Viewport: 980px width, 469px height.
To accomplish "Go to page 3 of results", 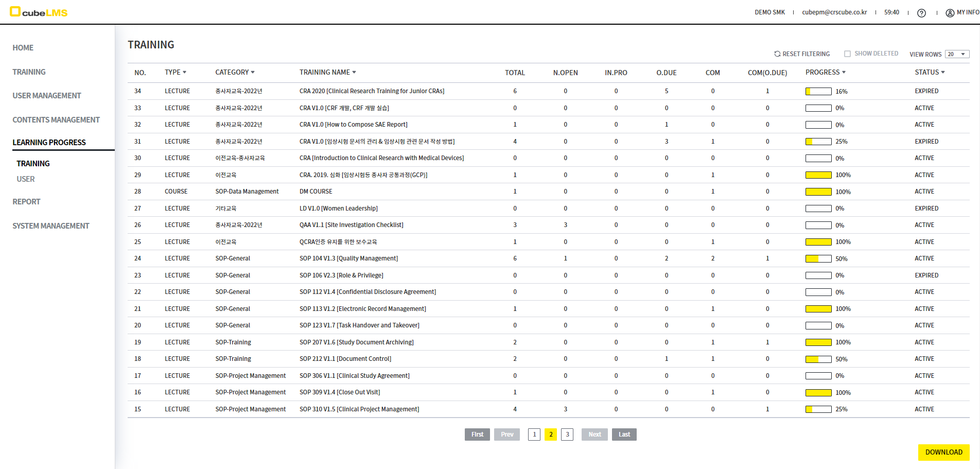I will [x=567, y=435].
